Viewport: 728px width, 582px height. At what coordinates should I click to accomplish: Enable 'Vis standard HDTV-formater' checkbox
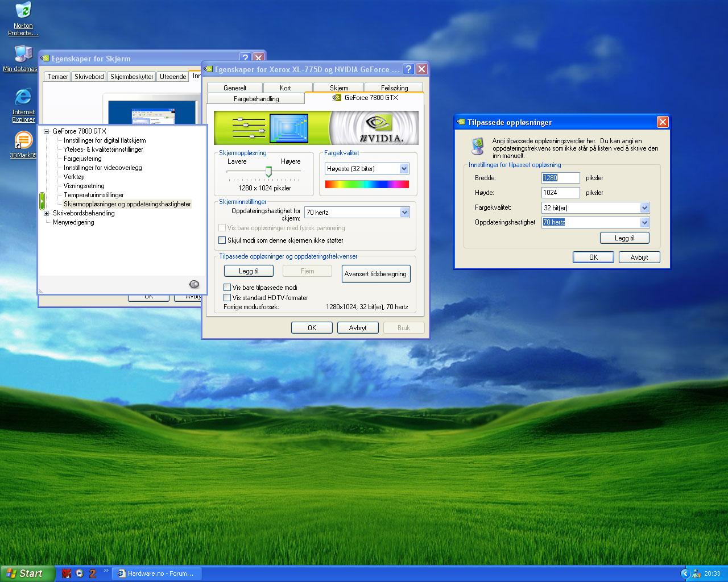(x=227, y=298)
